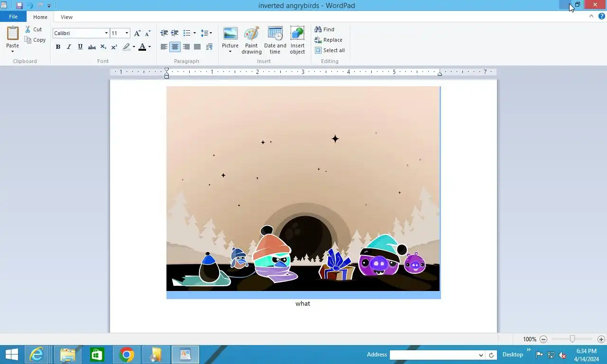
Task: Open the line spacing options
Action: tap(206, 33)
